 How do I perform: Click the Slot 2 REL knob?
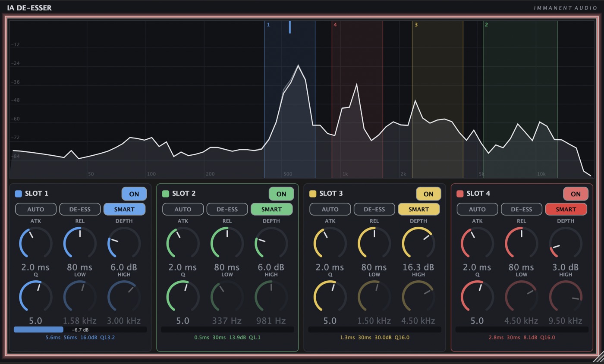coord(227,243)
